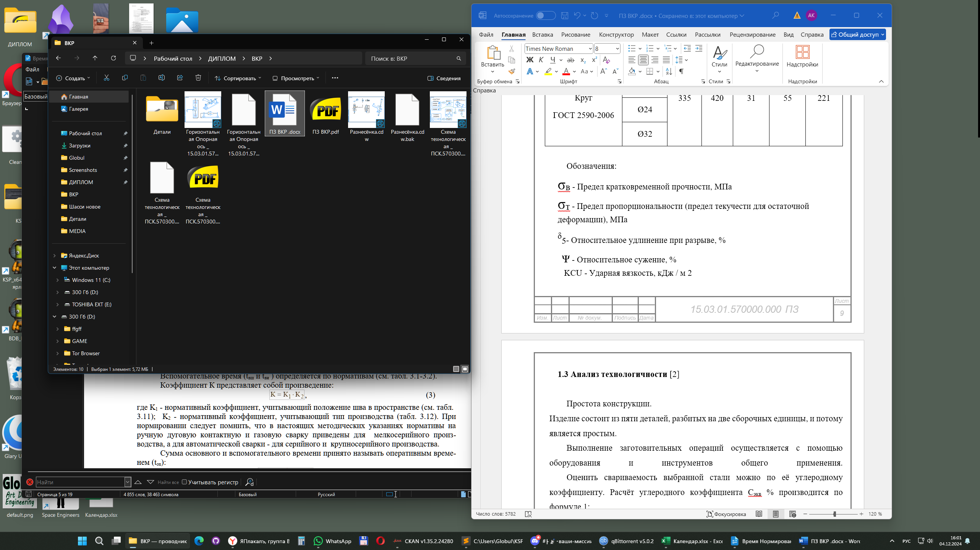The height and width of the screenshot is (550, 980).
Task: Apply superscript formatting in Word
Action: [594, 60]
